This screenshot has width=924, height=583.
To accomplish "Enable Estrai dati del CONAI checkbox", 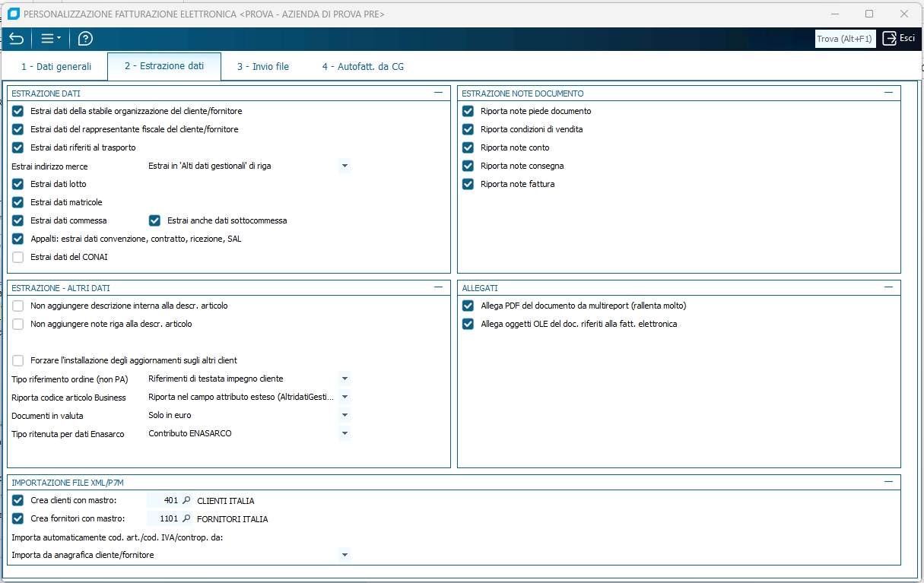I will pos(18,257).
